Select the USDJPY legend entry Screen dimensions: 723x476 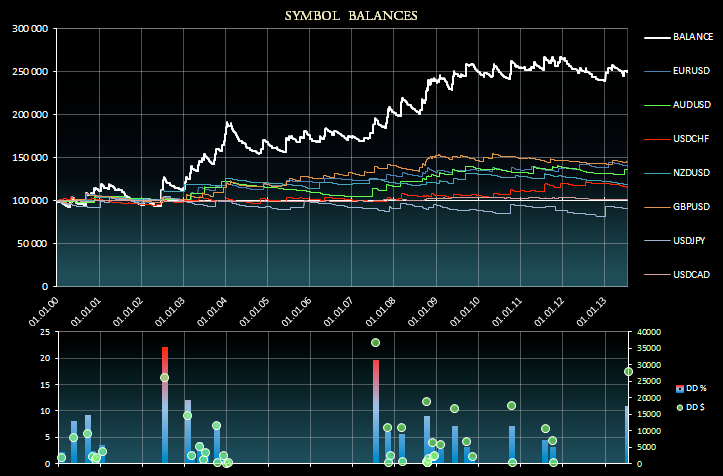(675, 240)
